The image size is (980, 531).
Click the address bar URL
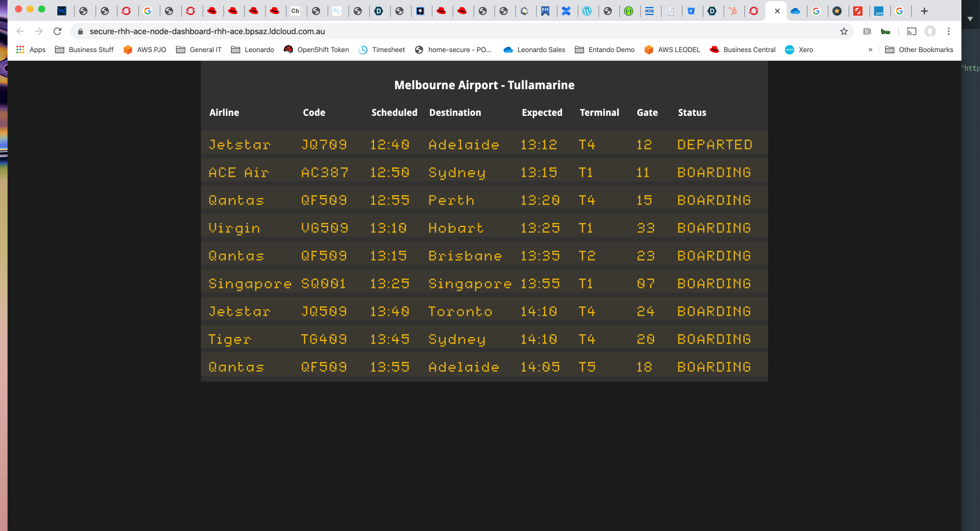coord(207,31)
